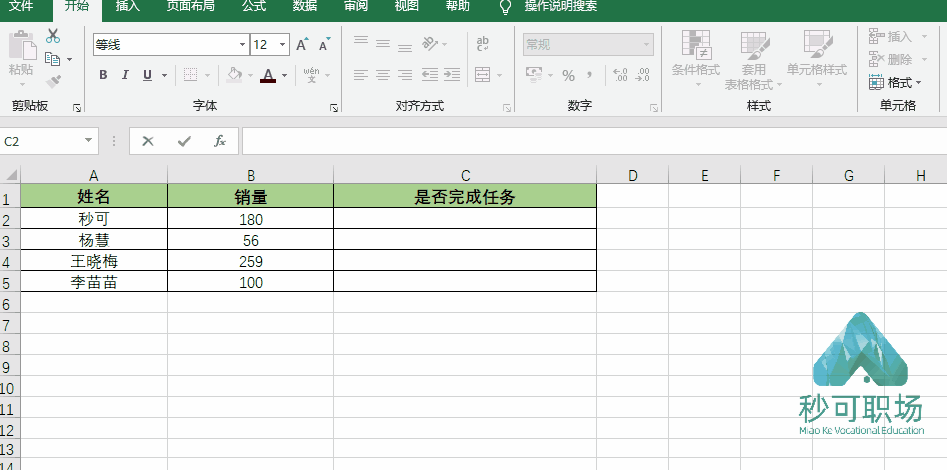The width and height of the screenshot is (947, 470).
Task: Switch to the 公式 tab
Action: (254, 7)
